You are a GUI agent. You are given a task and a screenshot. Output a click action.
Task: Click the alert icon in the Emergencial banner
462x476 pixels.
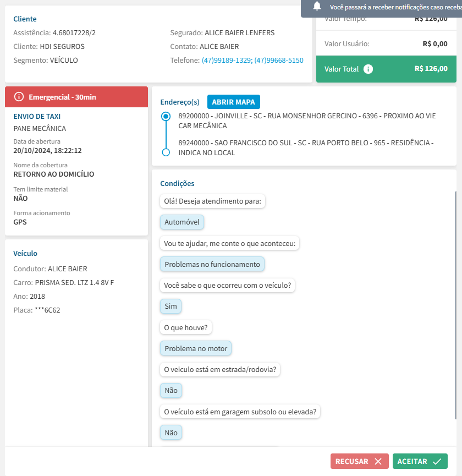coord(19,97)
